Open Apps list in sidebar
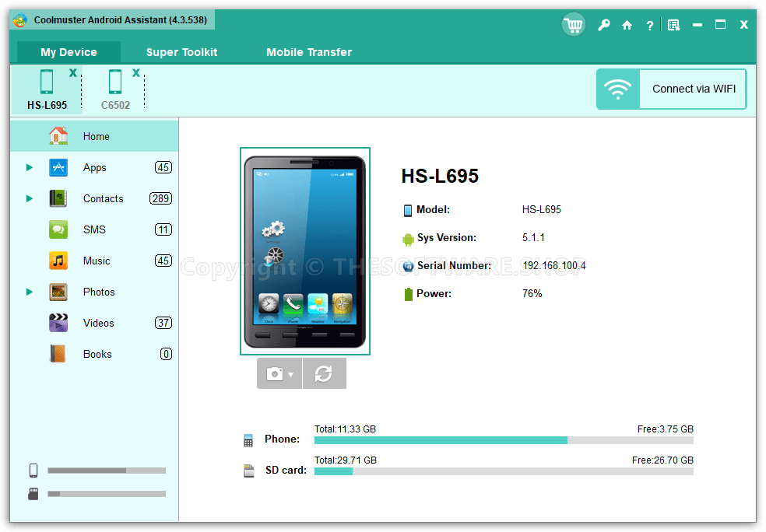 [x=94, y=167]
